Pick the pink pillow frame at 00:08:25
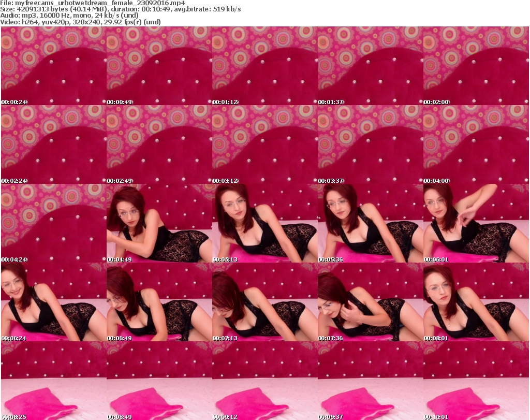The image size is (530, 420). coord(53,381)
